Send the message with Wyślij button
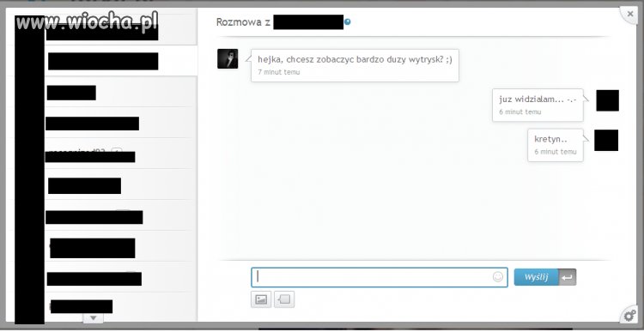The image size is (644, 332). 536,277
